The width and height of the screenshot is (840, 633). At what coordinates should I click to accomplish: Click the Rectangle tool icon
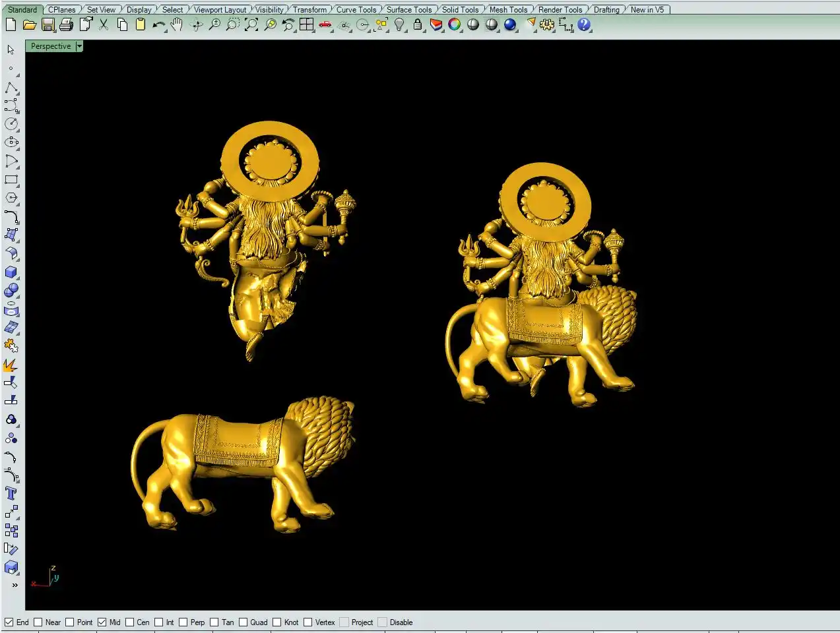pyautogui.click(x=11, y=179)
